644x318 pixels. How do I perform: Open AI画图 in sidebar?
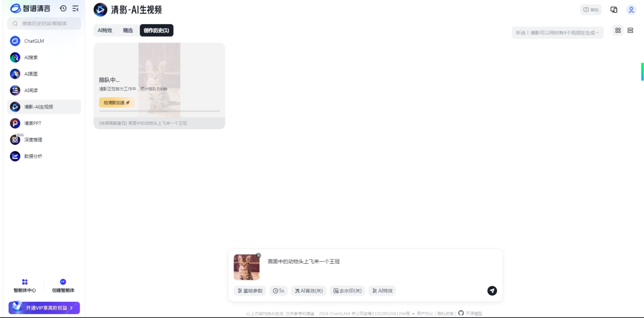31,74
